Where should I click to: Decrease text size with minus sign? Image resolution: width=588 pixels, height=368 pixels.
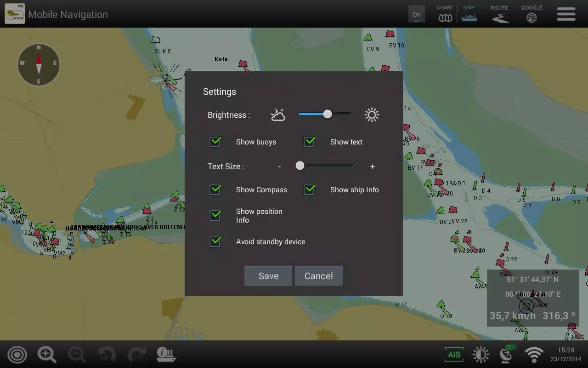click(x=279, y=167)
